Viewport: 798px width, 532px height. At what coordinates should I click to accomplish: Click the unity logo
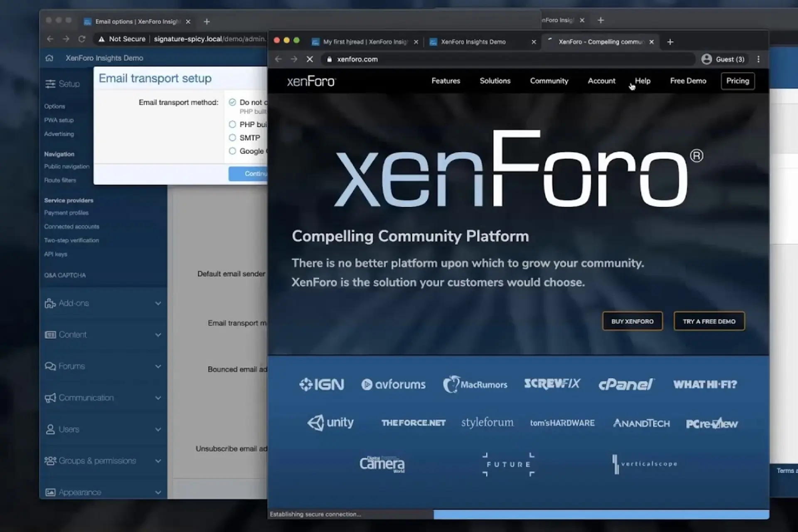(330, 423)
